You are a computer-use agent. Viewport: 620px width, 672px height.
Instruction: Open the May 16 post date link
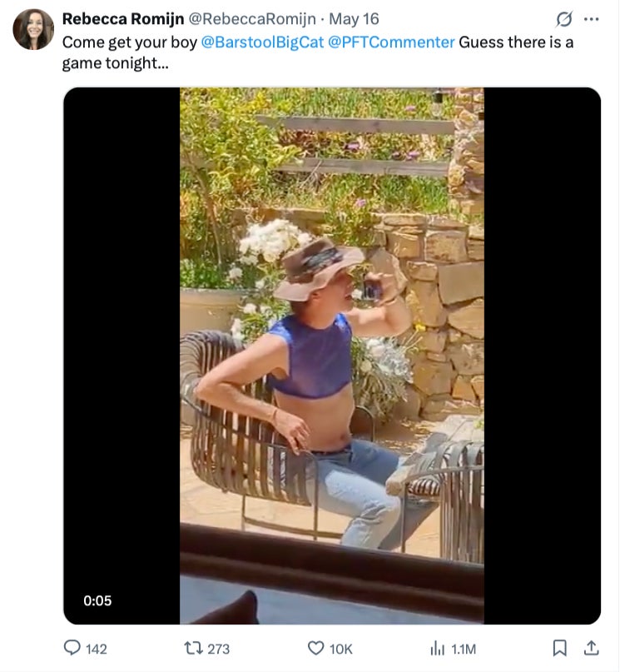click(360, 18)
